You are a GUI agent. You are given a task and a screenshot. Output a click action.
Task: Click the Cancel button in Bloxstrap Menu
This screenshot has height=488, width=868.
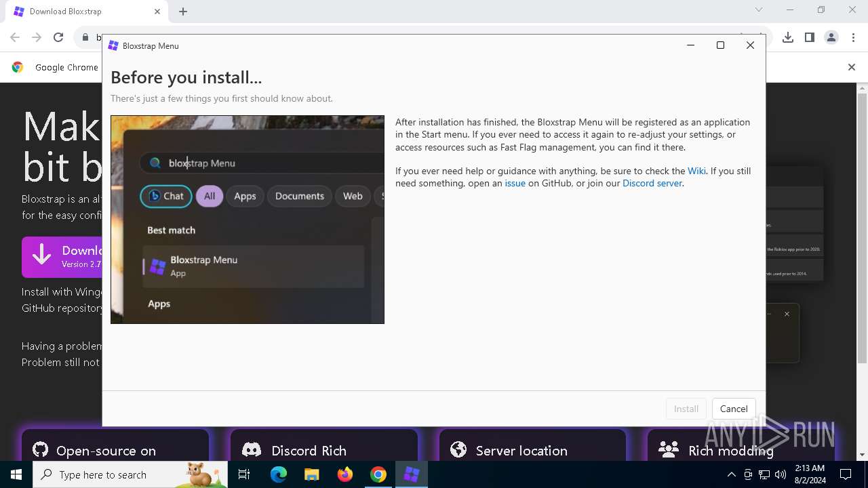(734, 409)
